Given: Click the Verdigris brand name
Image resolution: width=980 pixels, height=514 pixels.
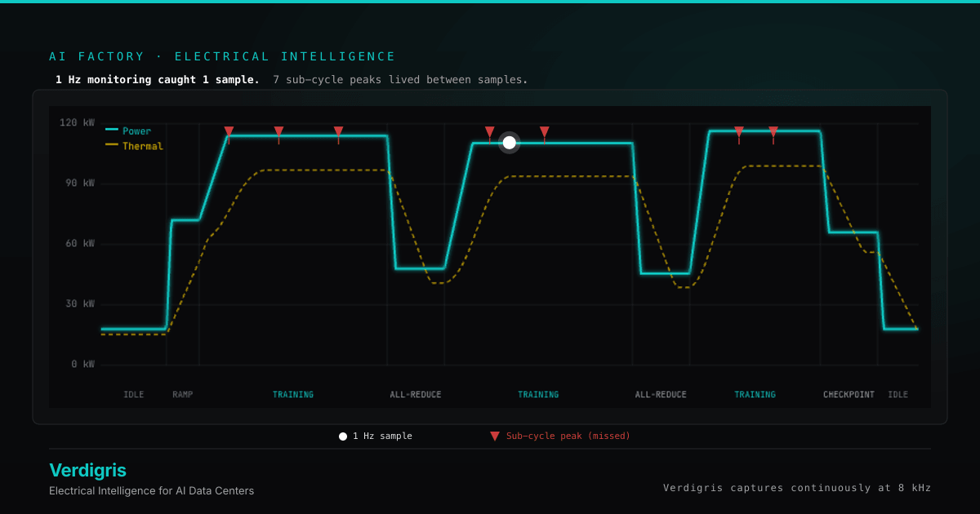Looking at the screenshot, I should 87,470.
